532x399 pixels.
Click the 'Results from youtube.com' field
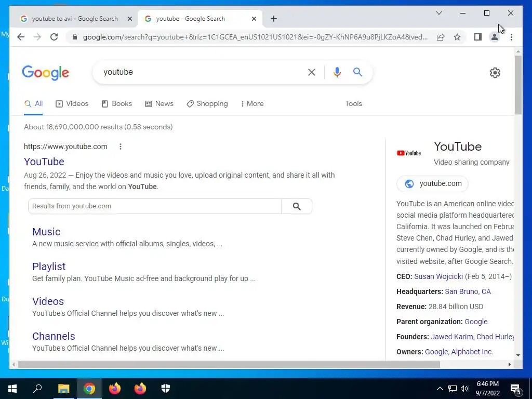(155, 206)
